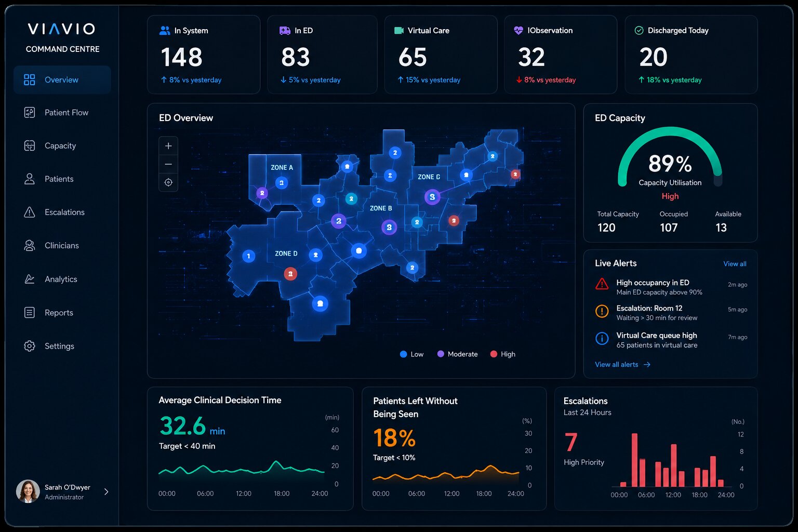Click the tallest red bar in Escalations chart
798x532 pixels.
point(634,460)
